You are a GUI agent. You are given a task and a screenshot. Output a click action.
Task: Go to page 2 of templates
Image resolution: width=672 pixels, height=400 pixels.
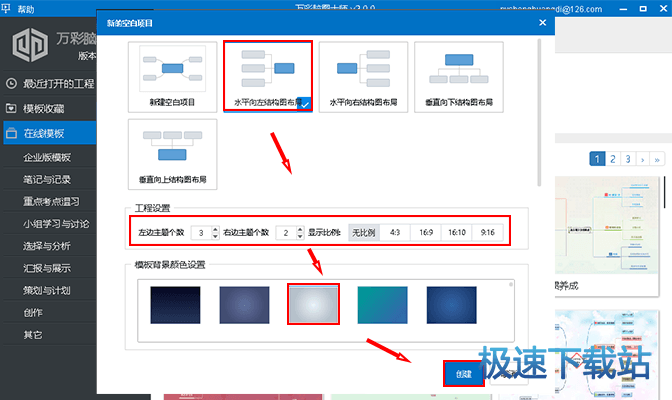click(612, 159)
